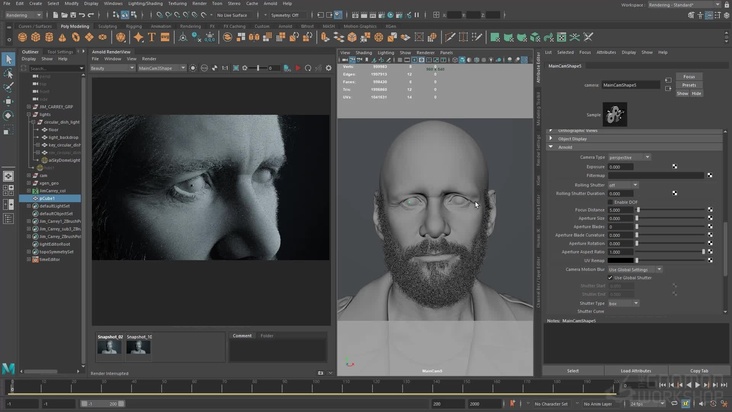Open the Beauty AOV dropdown
This screenshot has height=412, width=732.
[111, 68]
